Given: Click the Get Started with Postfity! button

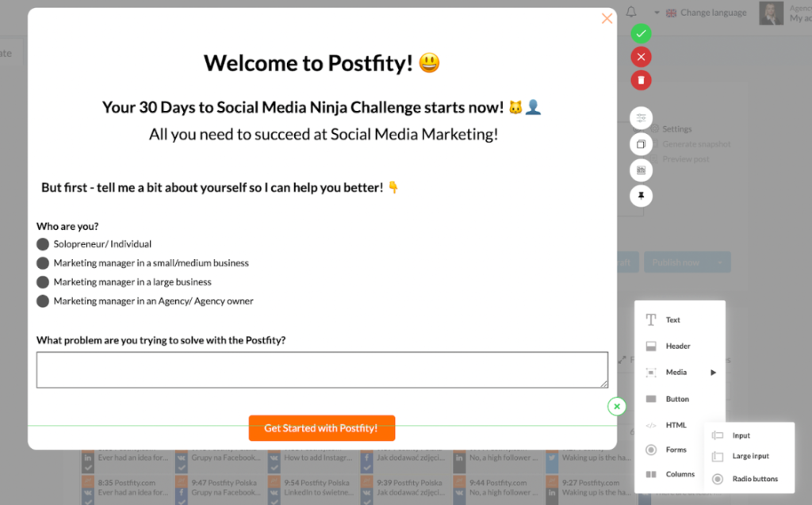Looking at the screenshot, I should pyautogui.click(x=321, y=428).
